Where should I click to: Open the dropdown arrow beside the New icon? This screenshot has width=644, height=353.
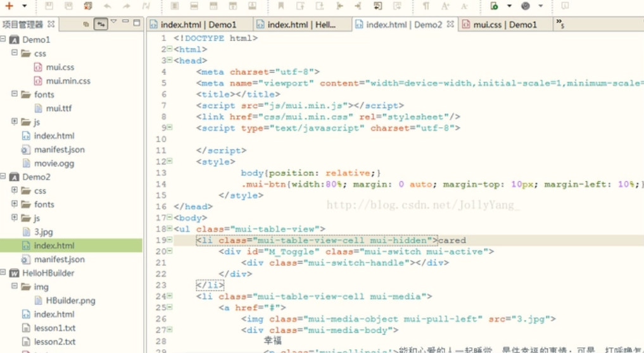tap(24, 6)
